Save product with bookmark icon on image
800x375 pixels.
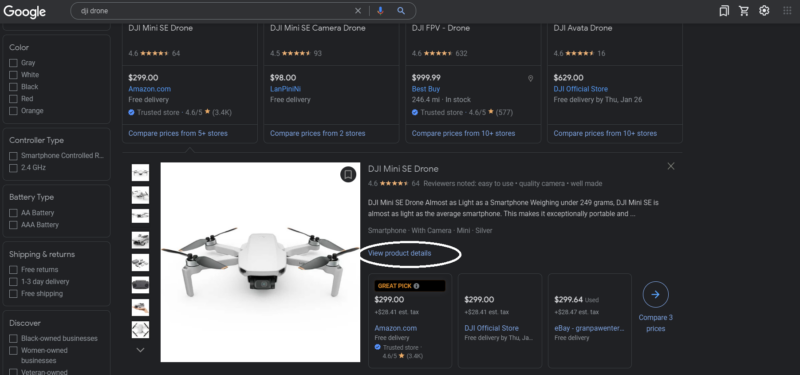[348, 174]
